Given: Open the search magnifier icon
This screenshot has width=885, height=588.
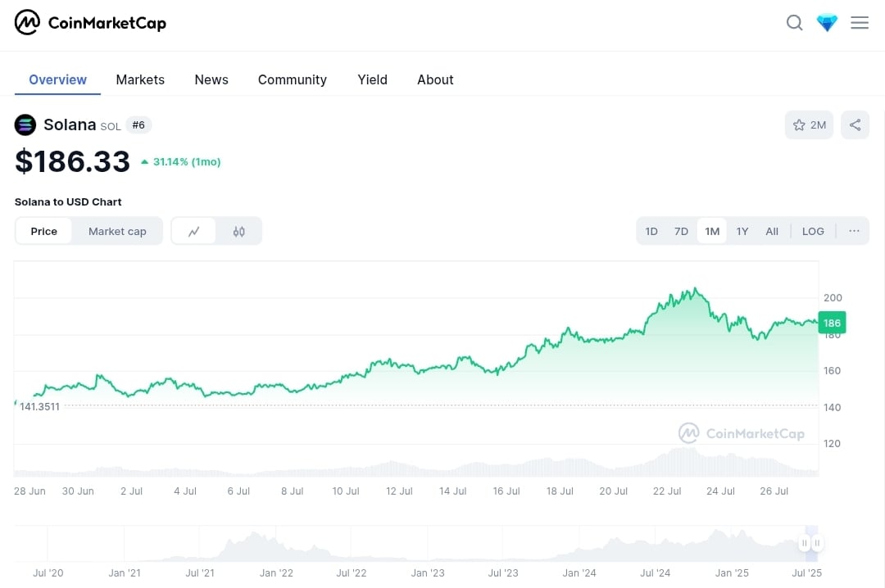Looking at the screenshot, I should pyautogui.click(x=794, y=23).
